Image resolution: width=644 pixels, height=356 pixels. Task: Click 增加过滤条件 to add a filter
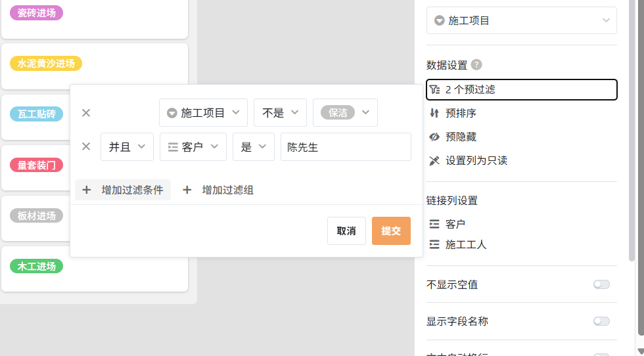tap(123, 190)
